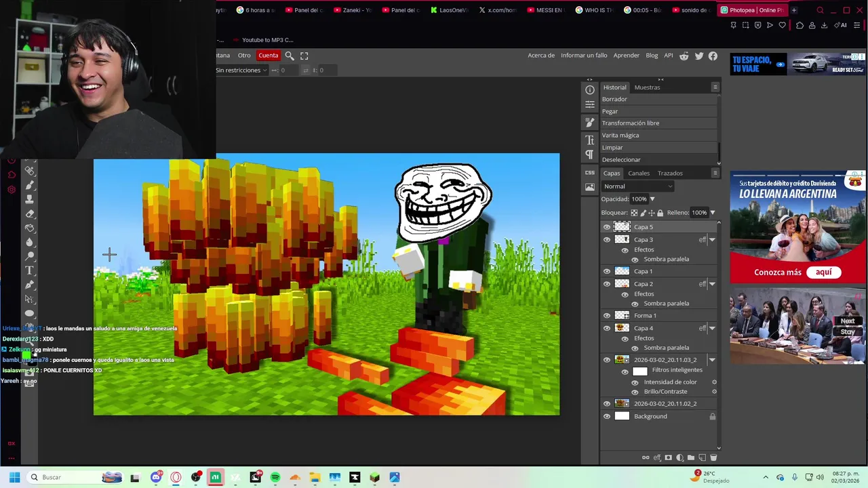Hide the Capa 2 layer
868x488 pixels.
[x=607, y=284]
